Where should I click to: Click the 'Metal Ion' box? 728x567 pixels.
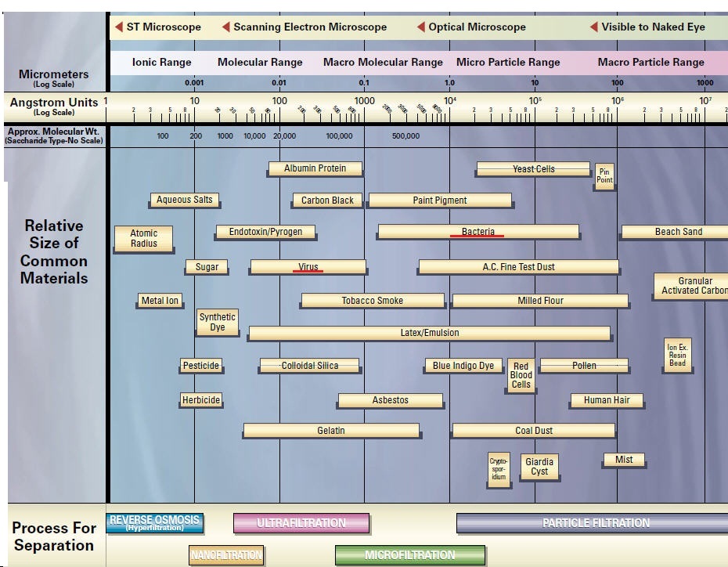(160, 301)
